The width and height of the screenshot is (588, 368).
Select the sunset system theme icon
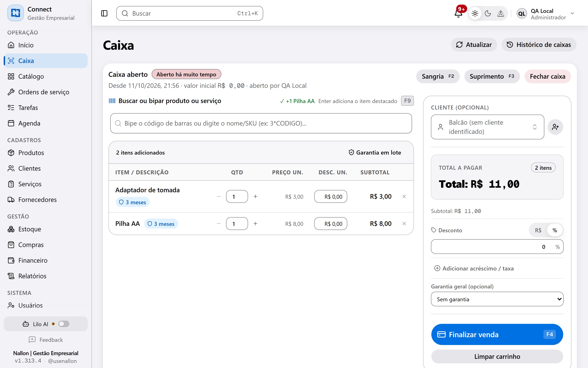pyautogui.click(x=501, y=13)
